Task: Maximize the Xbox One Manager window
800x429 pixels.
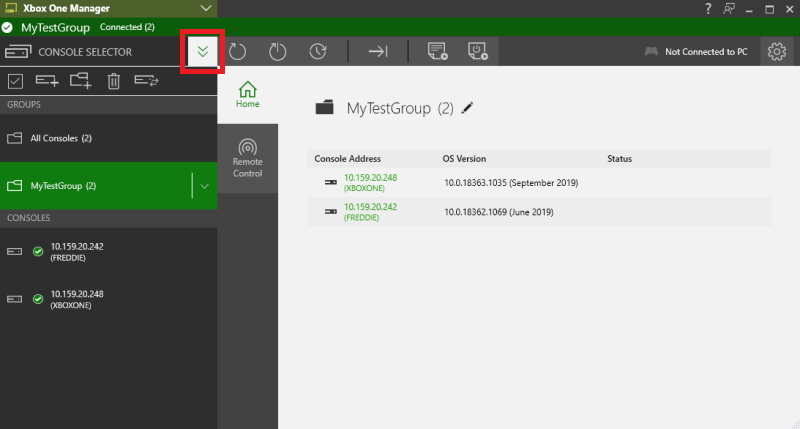Action: (x=769, y=9)
